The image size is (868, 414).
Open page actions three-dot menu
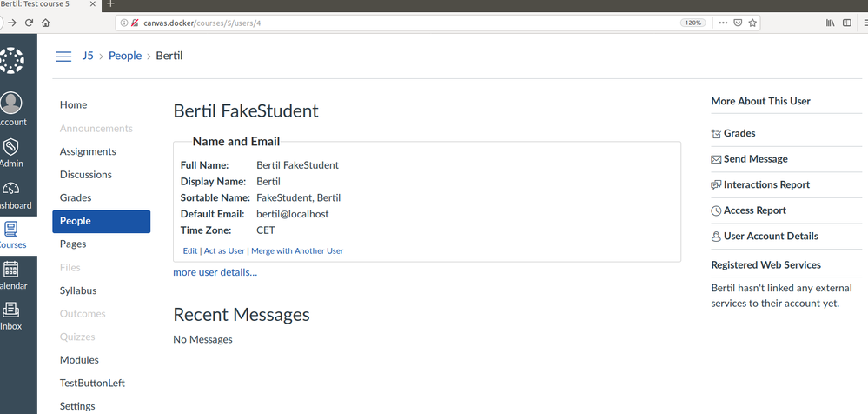pos(723,23)
